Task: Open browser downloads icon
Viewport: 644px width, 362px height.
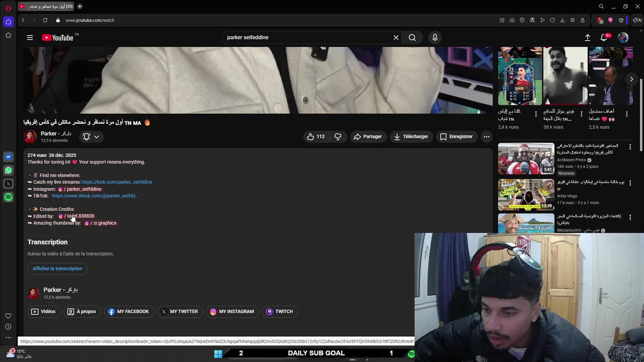Action: tap(562, 20)
